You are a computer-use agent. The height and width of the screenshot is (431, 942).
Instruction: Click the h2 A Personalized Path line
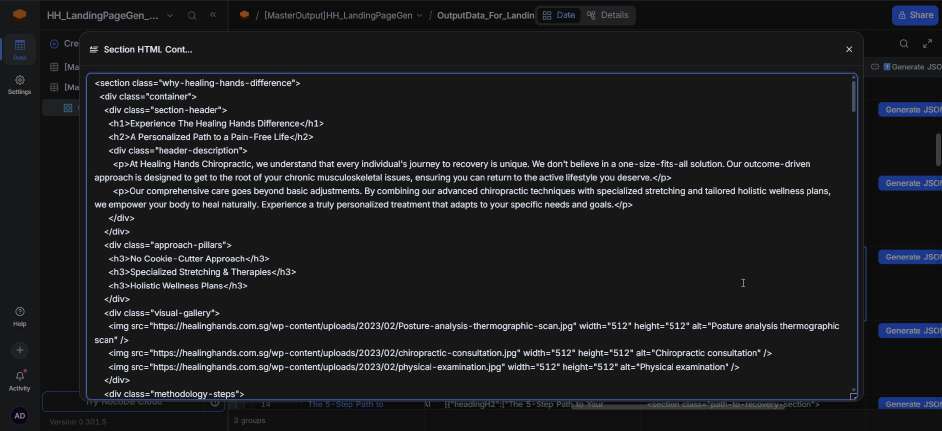pyautogui.click(x=211, y=137)
